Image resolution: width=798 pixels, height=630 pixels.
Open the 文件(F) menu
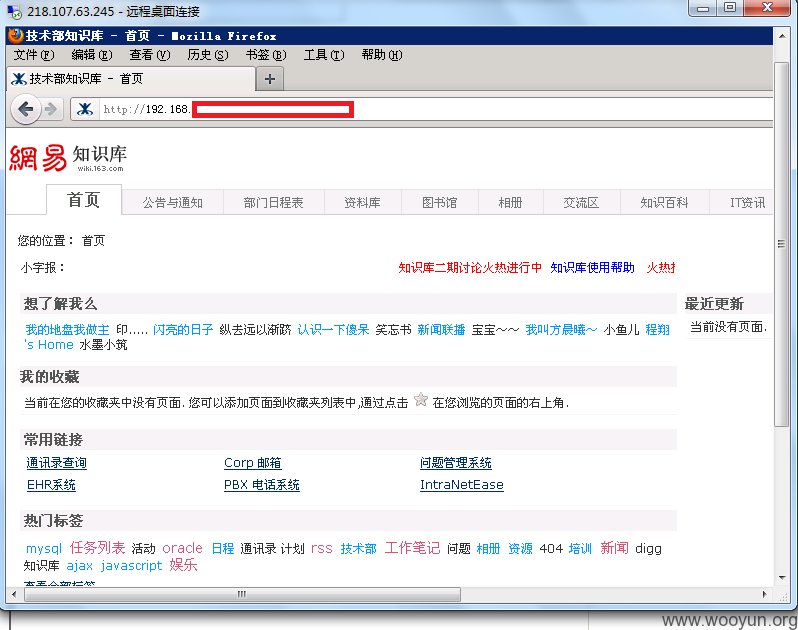click(34, 54)
